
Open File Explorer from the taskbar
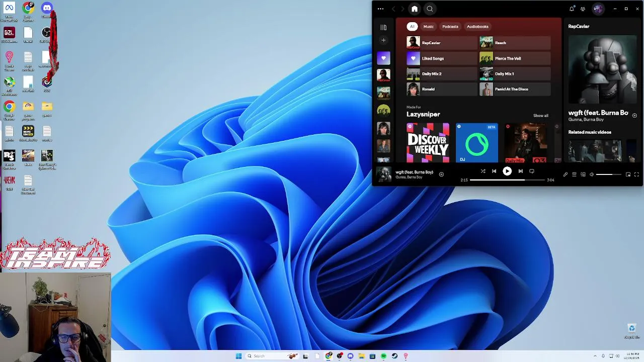(361, 356)
